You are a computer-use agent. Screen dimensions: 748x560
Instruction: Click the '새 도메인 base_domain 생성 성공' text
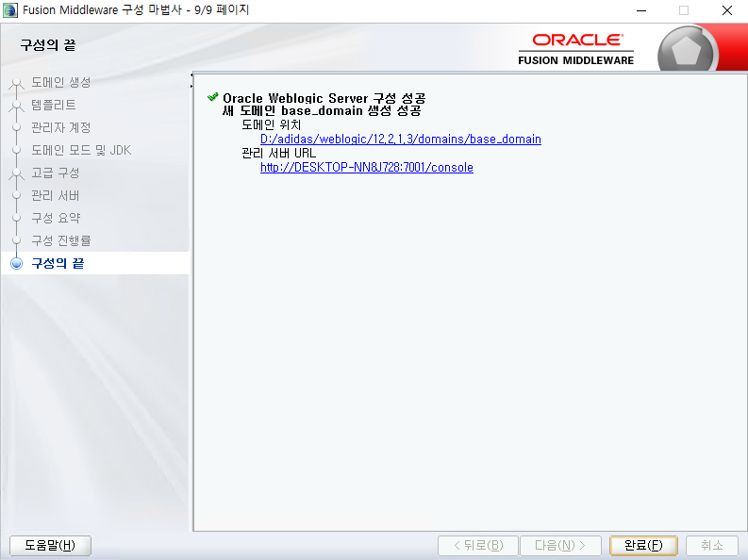(x=322, y=110)
